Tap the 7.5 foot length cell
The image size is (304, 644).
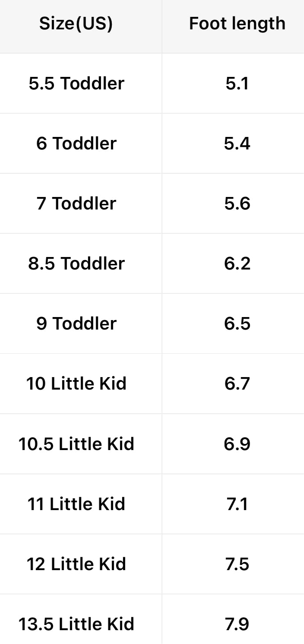tap(237, 564)
